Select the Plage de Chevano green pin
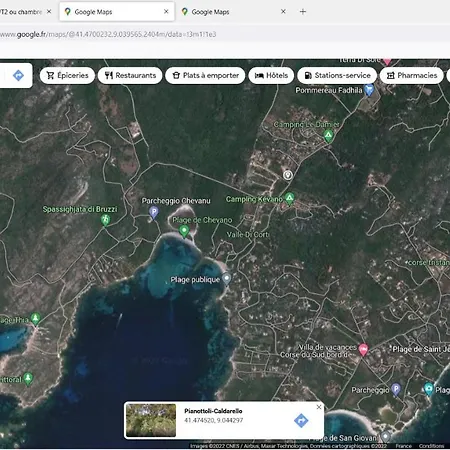This screenshot has width=450, height=450. click(x=184, y=231)
